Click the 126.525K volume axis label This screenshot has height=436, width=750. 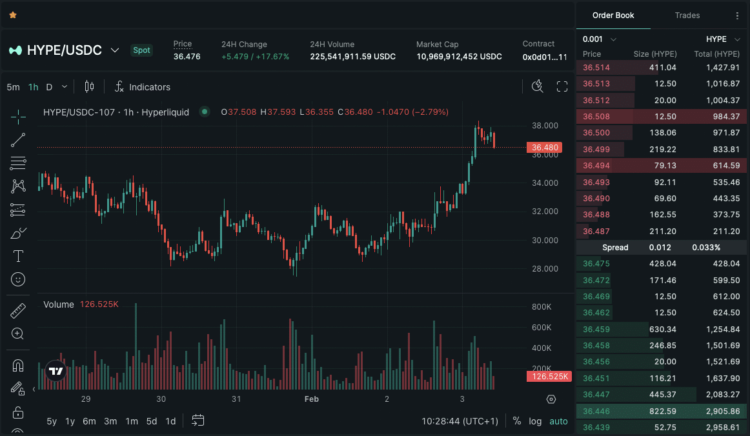549,376
